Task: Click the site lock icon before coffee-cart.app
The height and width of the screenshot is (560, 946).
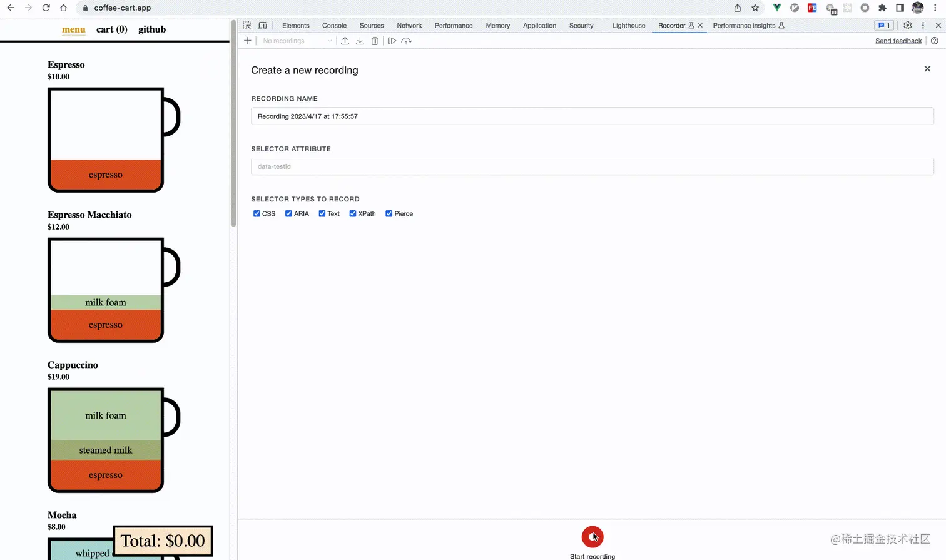Action: point(85,8)
